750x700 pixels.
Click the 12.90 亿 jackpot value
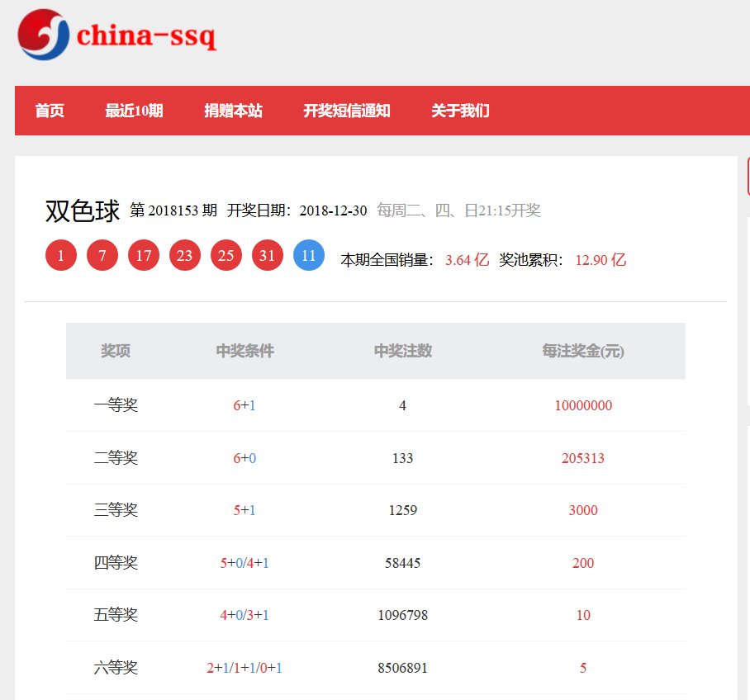tap(600, 259)
